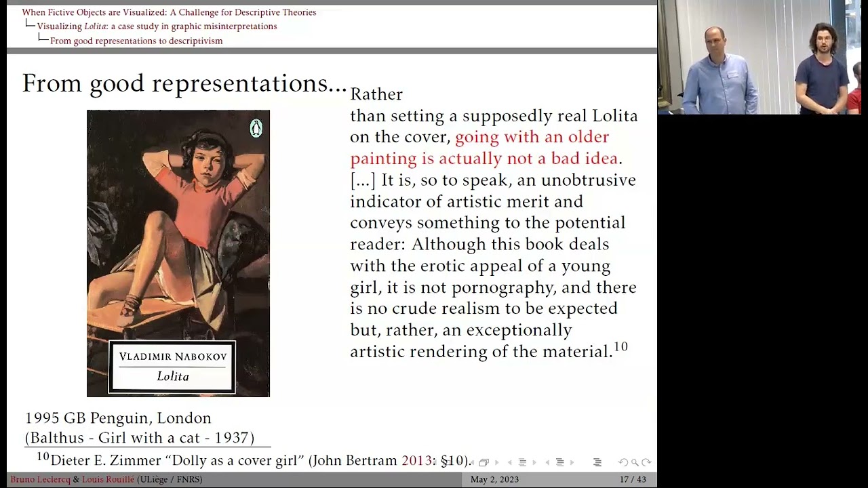Image resolution: width=868 pixels, height=488 pixels.
Task: Click the subsection navigation icon
Action: 522,462
